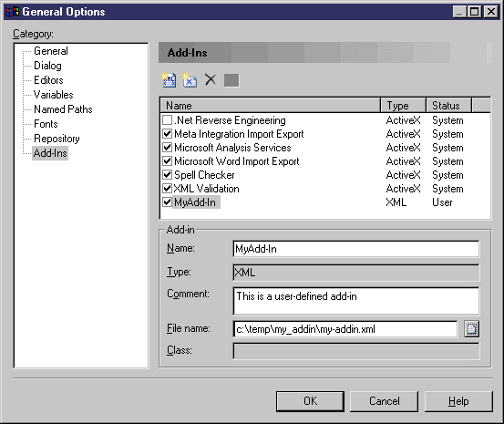Click into the Comment text field
The height and width of the screenshot is (424, 504).
pyautogui.click(x=355, y=301)
